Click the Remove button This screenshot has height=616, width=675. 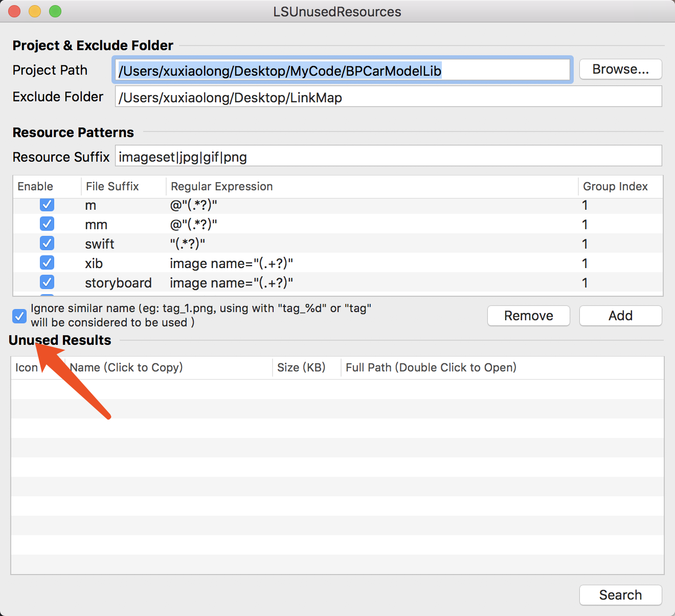(528, 316)
